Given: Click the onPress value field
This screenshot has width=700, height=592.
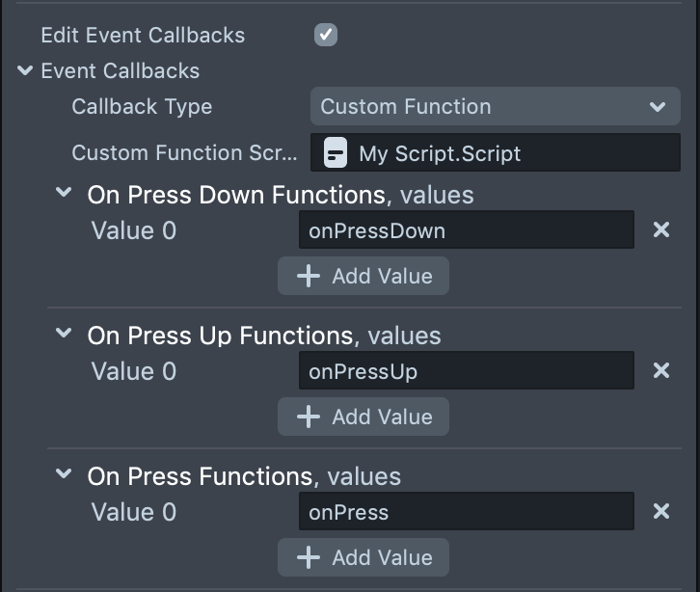Looking at the screenshot, I should [x=466, y=512].
